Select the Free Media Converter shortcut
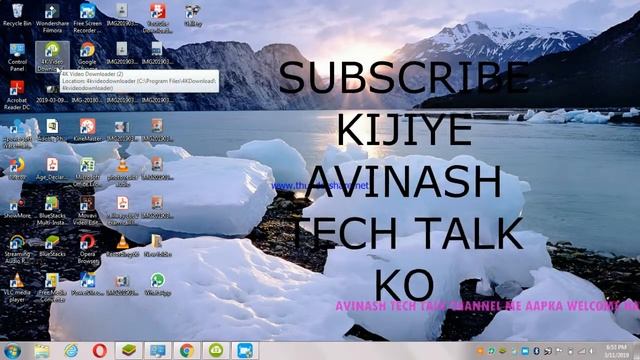This screenshot has height=360, width=640. 52,288
